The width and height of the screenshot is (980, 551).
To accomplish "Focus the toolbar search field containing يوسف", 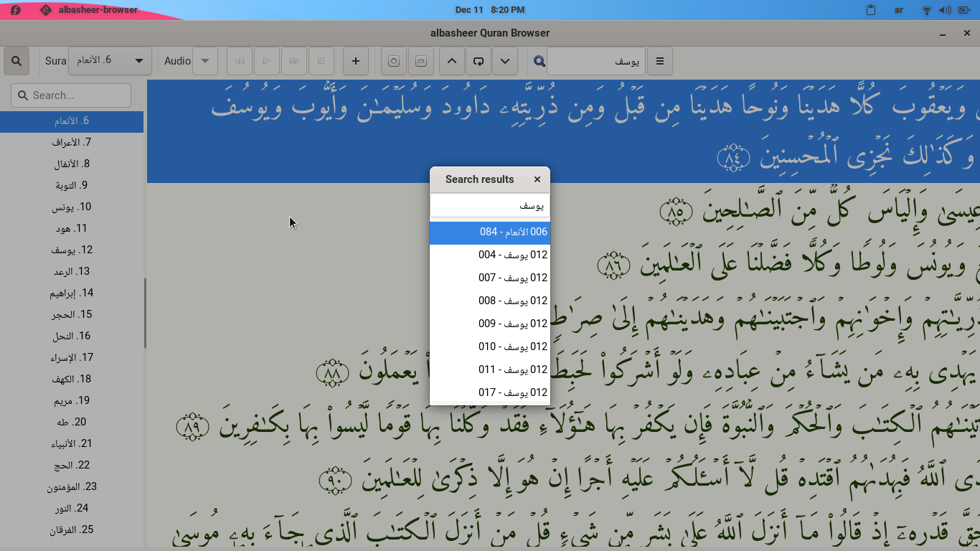I will coord(596,61).
